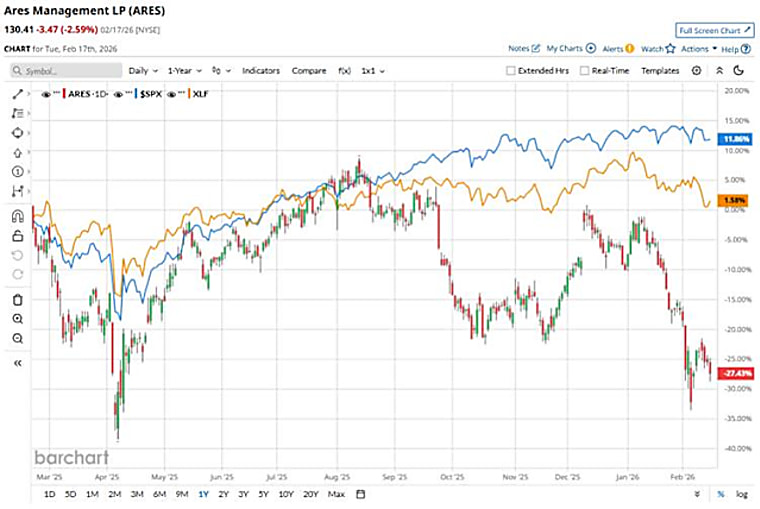The height and width of the screenshot is (509, 760).
Task: Zoom in on the chart
Action: click(17, 319)
